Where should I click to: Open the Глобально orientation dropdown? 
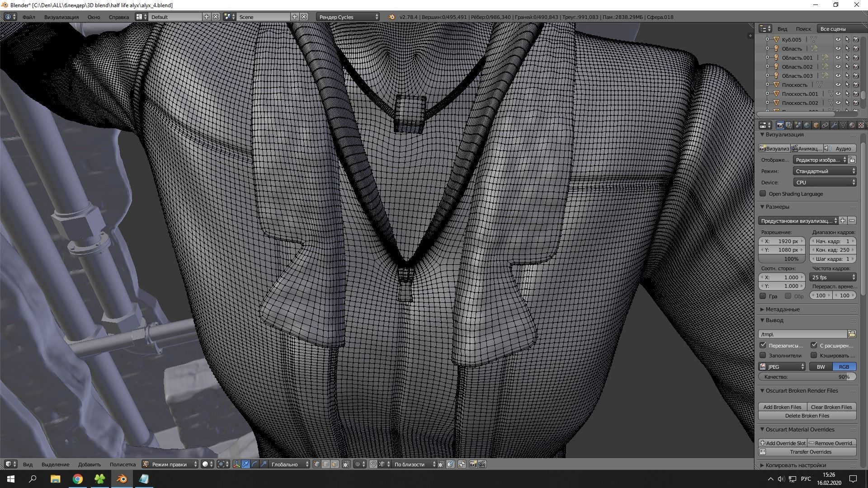point(290,464)
